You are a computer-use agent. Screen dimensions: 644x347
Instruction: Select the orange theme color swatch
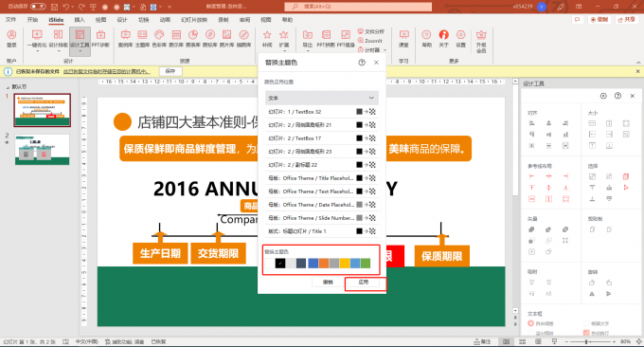pyautogui.click(x=324, y=264)
